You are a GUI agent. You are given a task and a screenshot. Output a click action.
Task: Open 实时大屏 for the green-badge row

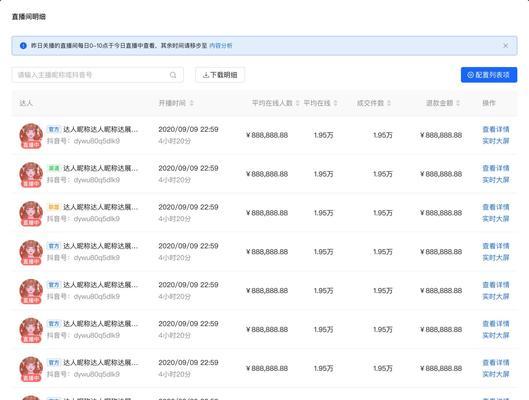tap(496, 180)
